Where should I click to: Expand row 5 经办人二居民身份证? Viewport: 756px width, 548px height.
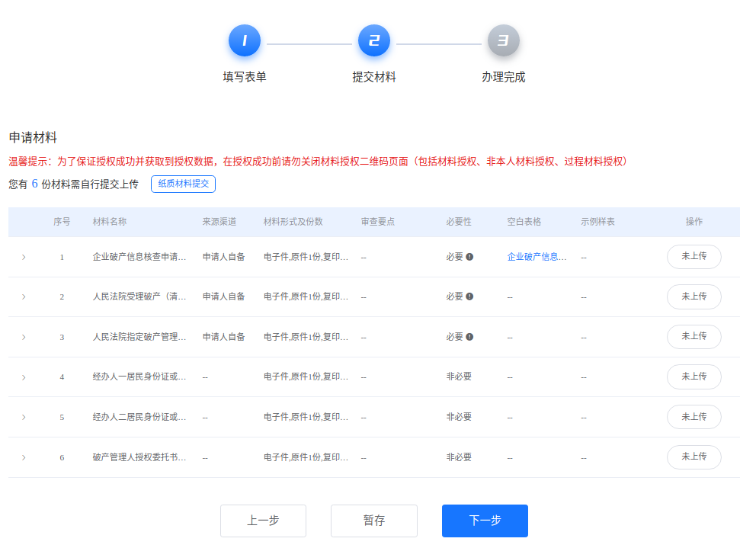point(24,417)
